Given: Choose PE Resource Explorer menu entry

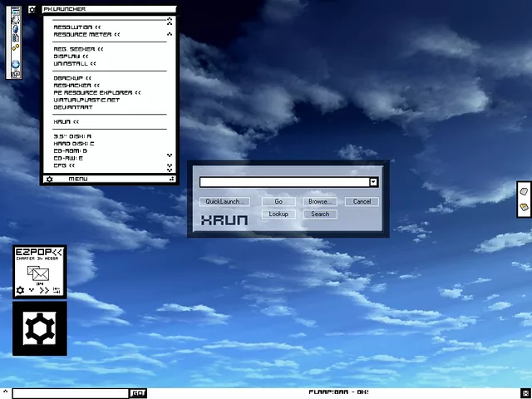Looking at the screenshot, I should click(x=96, y=92).
